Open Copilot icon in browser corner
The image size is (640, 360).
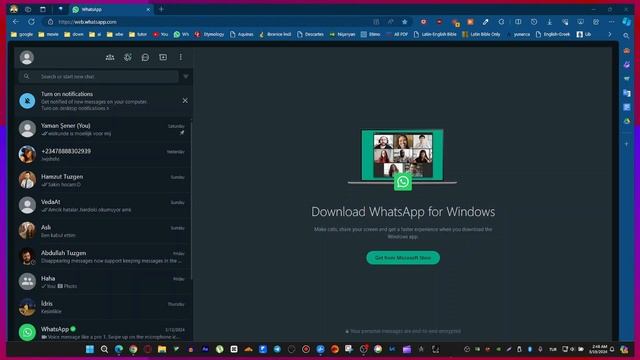click(x=627, y=21)
